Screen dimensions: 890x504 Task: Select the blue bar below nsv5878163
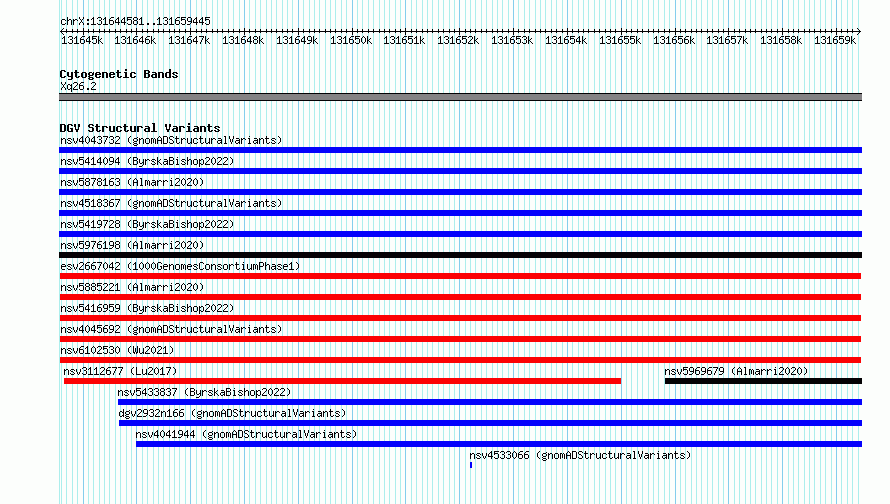click(x=460, y=192)
